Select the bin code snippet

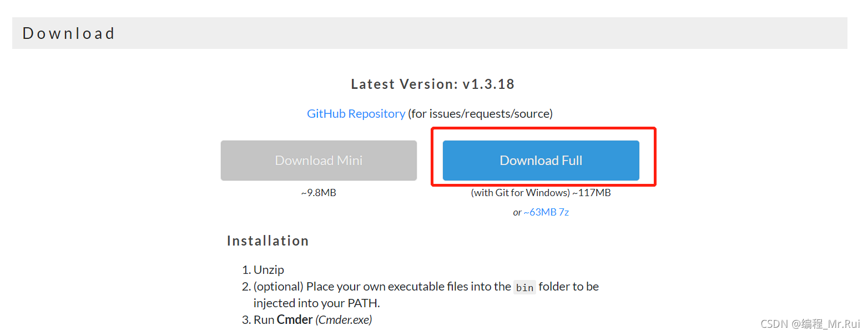[x=524, y=287]
